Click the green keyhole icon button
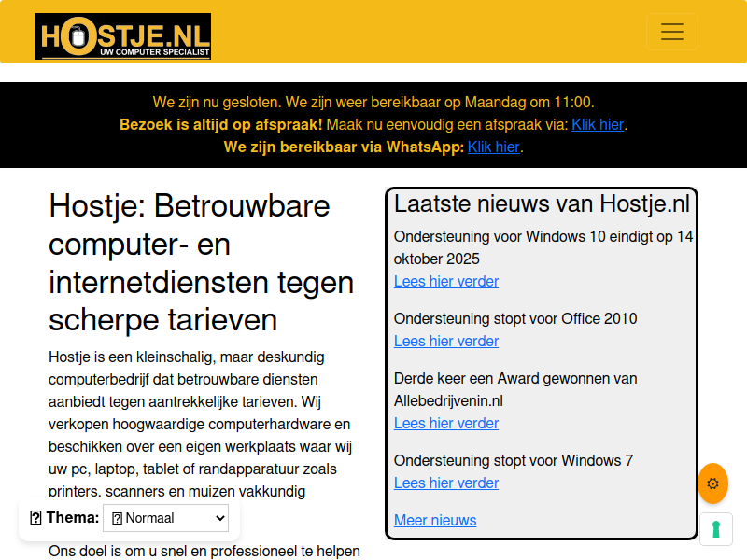Image resolution: width=747 pixels, height=560 pixels. point(716,529)
